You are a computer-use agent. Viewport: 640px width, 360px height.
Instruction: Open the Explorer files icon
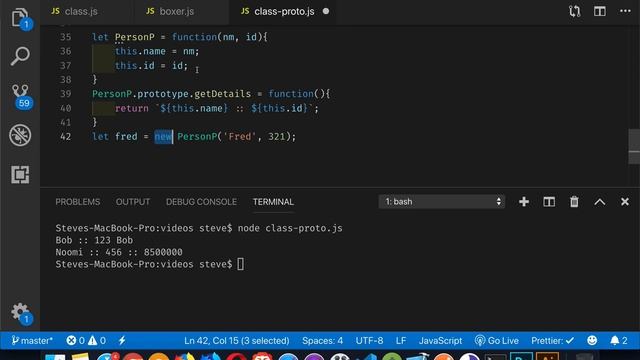(20, 18)
